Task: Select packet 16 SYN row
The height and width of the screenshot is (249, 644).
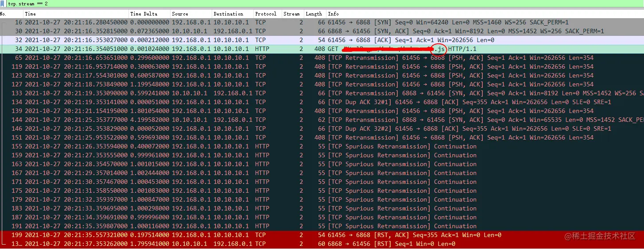Action: (322, 23)
